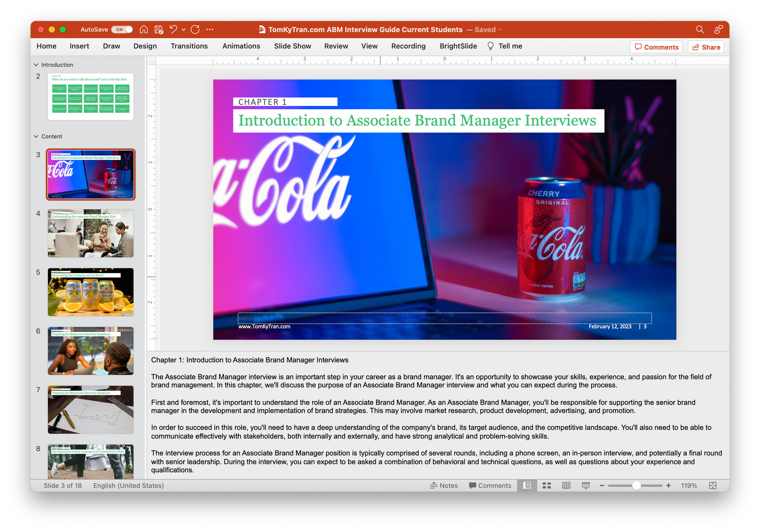This screenshot has width=760, height=532.
Task: Open the Insert tab
Action: [x=79, y=46]
